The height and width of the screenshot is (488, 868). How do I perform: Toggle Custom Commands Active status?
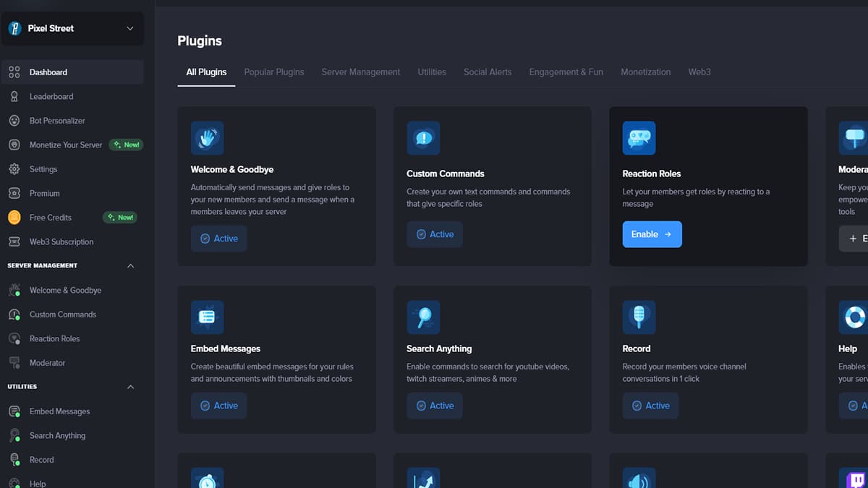coord(435,234)
